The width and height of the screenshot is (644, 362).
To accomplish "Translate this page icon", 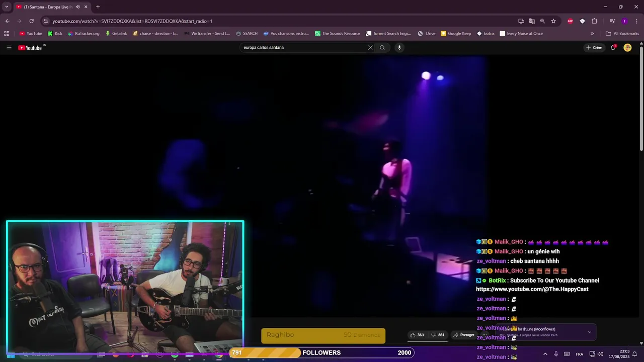I will (532, 21).
